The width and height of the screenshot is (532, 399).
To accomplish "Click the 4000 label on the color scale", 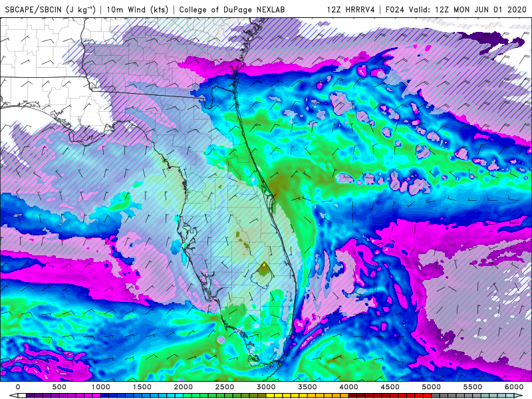I will [x=349, y=387].
